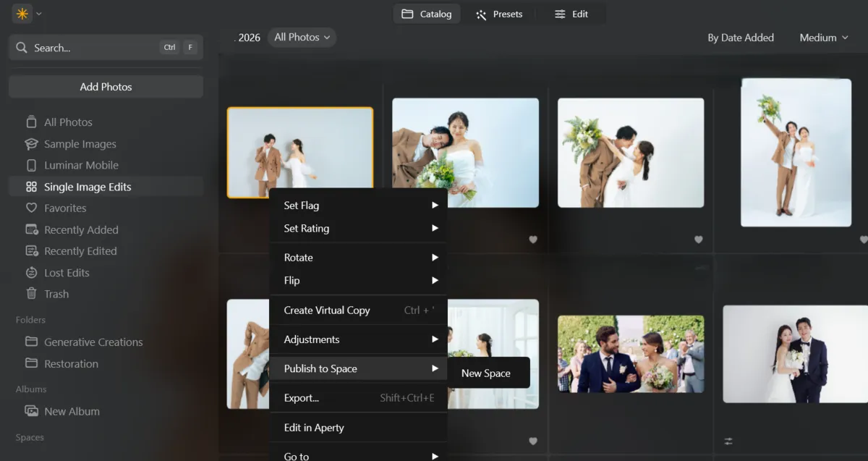This screenshot has width=868, height=461.
Task: Switch to the Presets tab
Action: (500, 13)
